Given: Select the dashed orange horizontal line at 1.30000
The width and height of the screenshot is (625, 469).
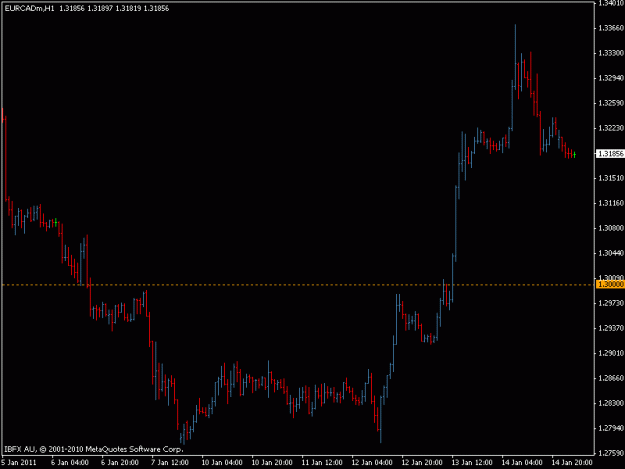Looking at the screenshot, I should tap(298, 285).
